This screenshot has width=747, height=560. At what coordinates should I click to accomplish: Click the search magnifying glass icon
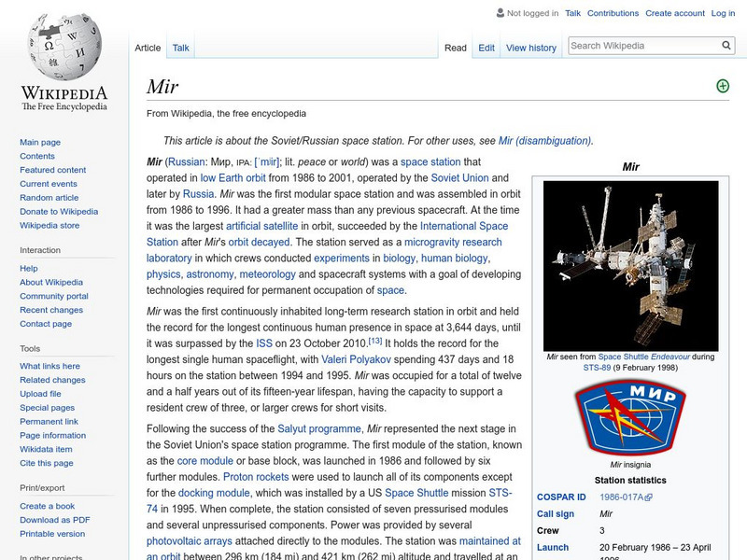pyautogui.click(x=726, y=44)
